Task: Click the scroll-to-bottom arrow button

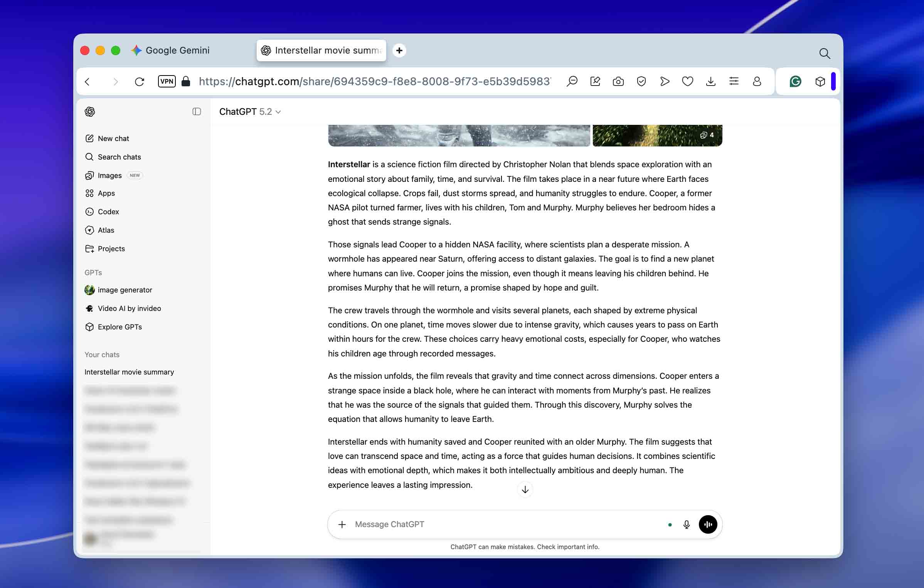Action: 525,489
